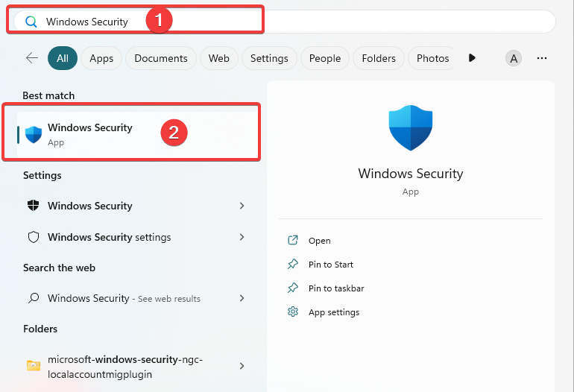This screenshot has width=574, height=392.
Task: Click the Settings section heading in results
Action: point(42,176)
